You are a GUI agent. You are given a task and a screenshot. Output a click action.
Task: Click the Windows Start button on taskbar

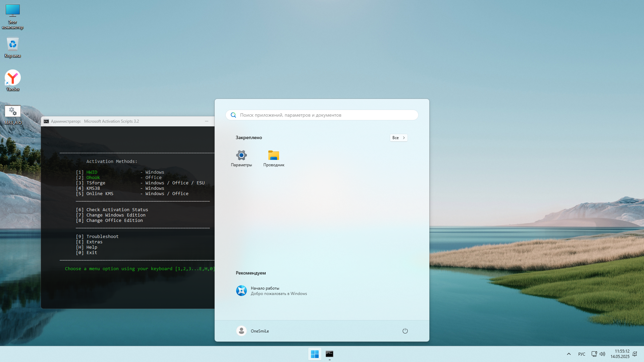point(315,354)
